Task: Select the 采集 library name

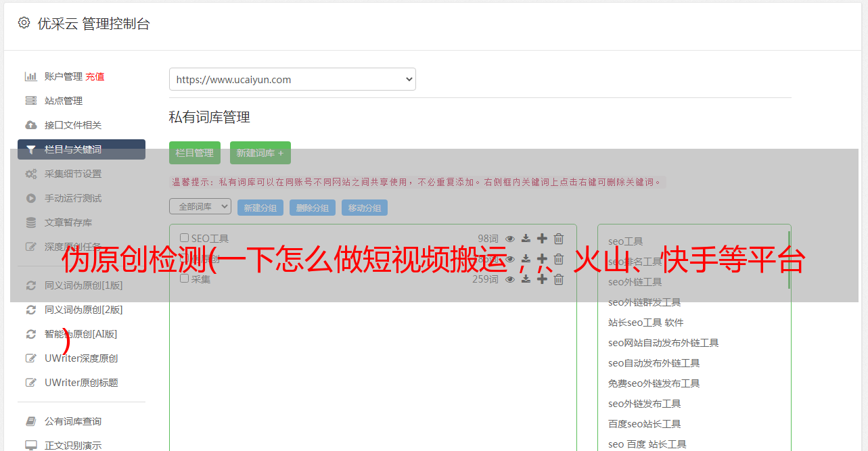Action: (201, 279)
